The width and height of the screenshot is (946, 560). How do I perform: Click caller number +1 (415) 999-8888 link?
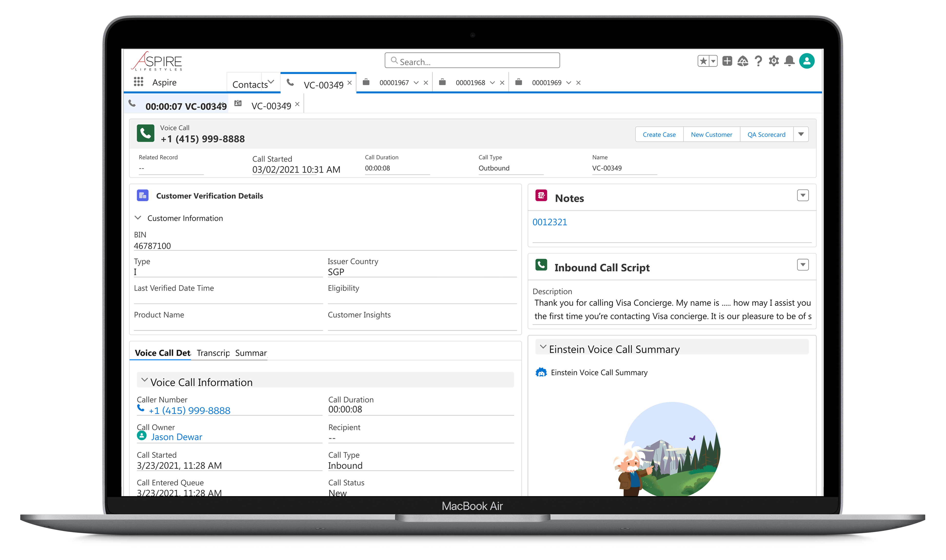coord(189,411)
